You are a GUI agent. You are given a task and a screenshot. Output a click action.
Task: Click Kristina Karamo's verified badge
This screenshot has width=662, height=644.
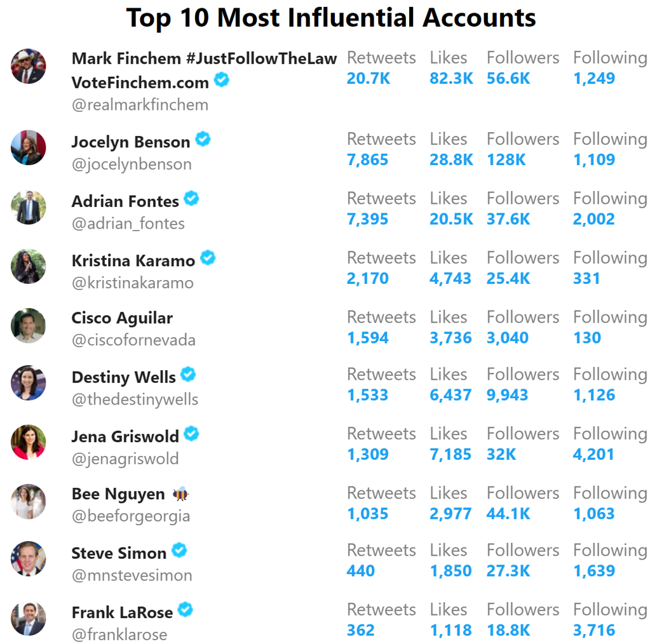pyautogui.click(x=208, y=257)
